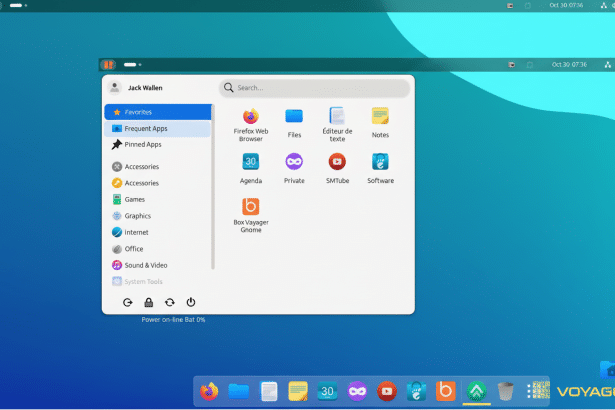Click the user avatar beside Jack Wallen
Image resolution: width=615 pixels, height=410 pixels.
pos(115,87)
